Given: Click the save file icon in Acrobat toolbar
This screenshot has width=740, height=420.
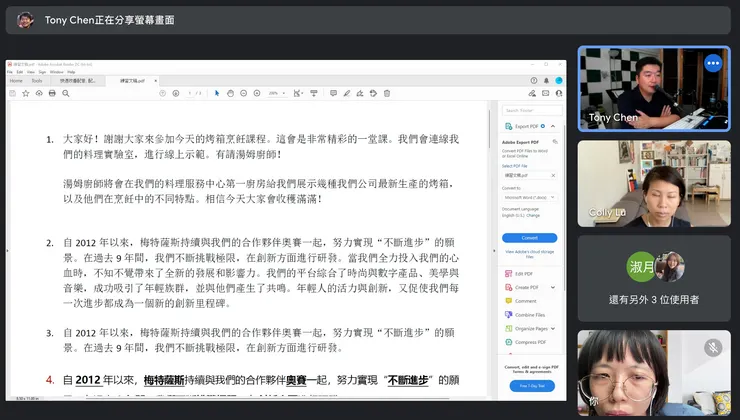Looking at the screenshot, I should point(13,93).
